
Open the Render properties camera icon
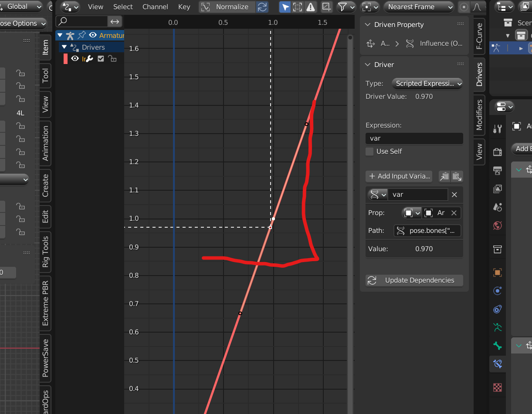pos(498,152)
